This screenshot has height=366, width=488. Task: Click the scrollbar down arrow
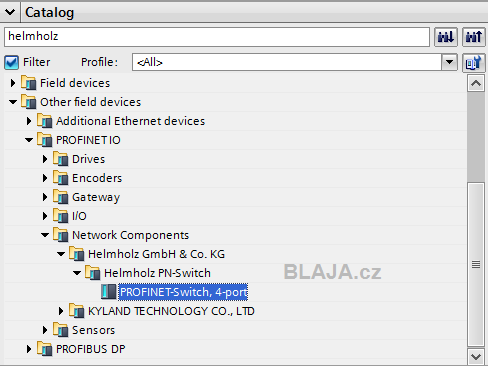click(x=476, y=357)
